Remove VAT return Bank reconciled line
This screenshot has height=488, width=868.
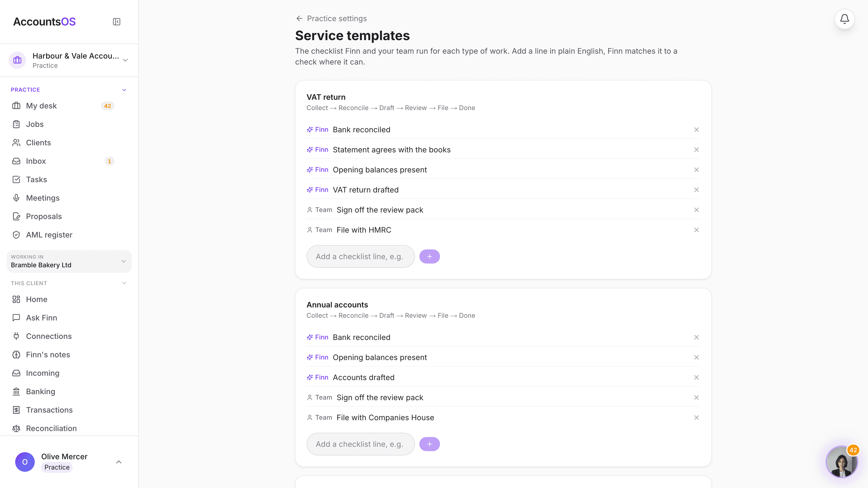pos(697,130)
